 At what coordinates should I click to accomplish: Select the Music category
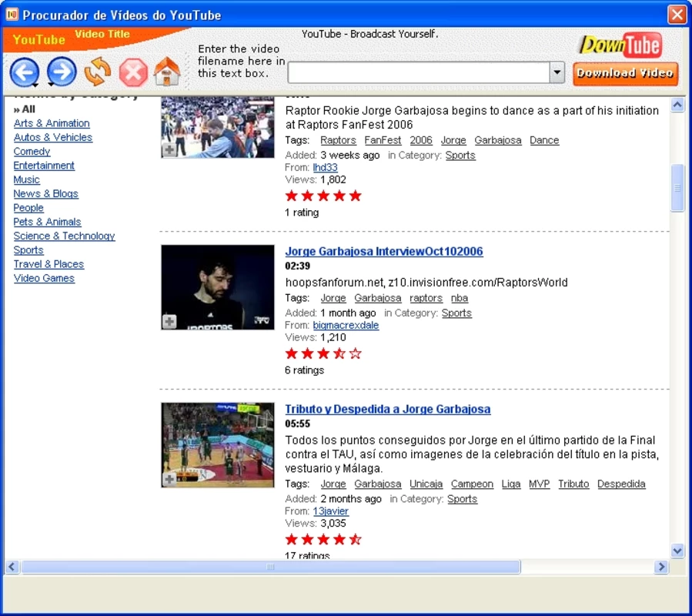(26, 179)
